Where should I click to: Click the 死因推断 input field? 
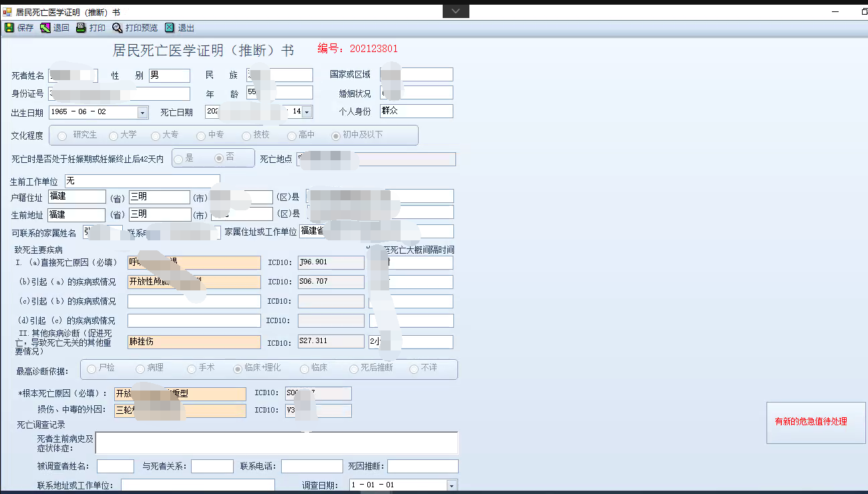423,466
